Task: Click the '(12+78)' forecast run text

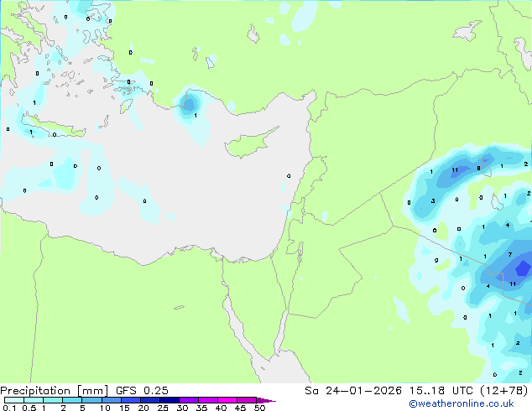Action: tap(504, 391)
